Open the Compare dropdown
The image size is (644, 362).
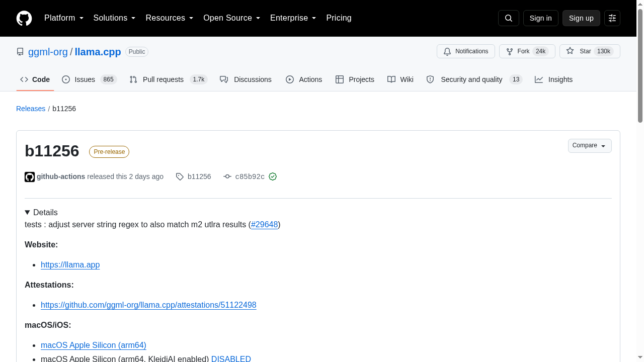click(x=590, y=146)
